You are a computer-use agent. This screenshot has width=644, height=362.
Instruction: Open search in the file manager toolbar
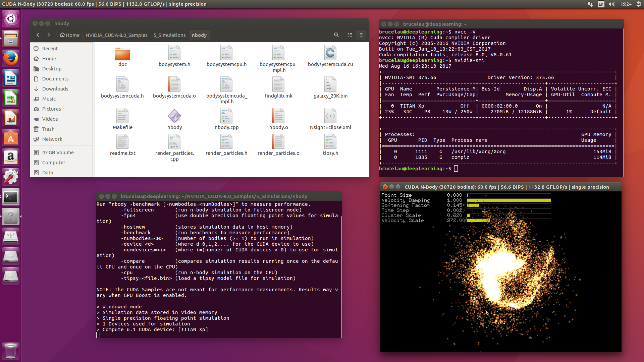336,35
